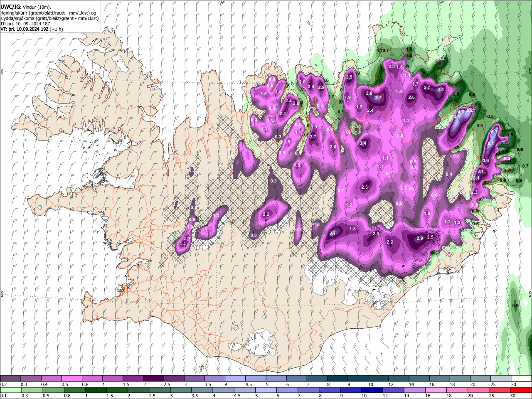Pick upper legend swatch between 4 and 4.5
532x399 pixels.
coord(235,379)
